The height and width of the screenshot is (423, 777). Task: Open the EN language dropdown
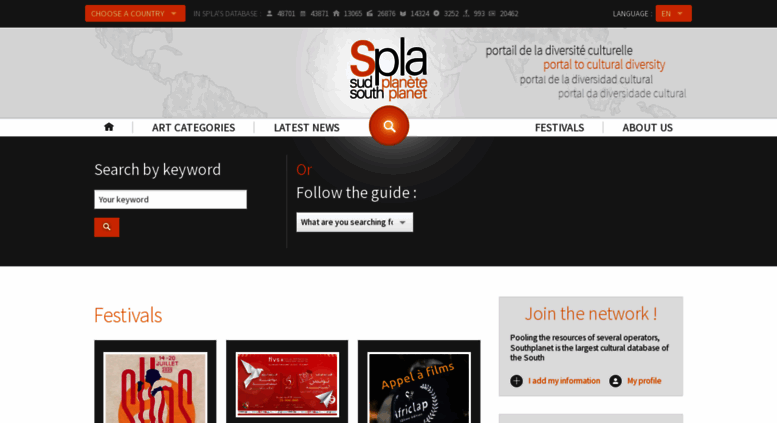click(673, 14)
